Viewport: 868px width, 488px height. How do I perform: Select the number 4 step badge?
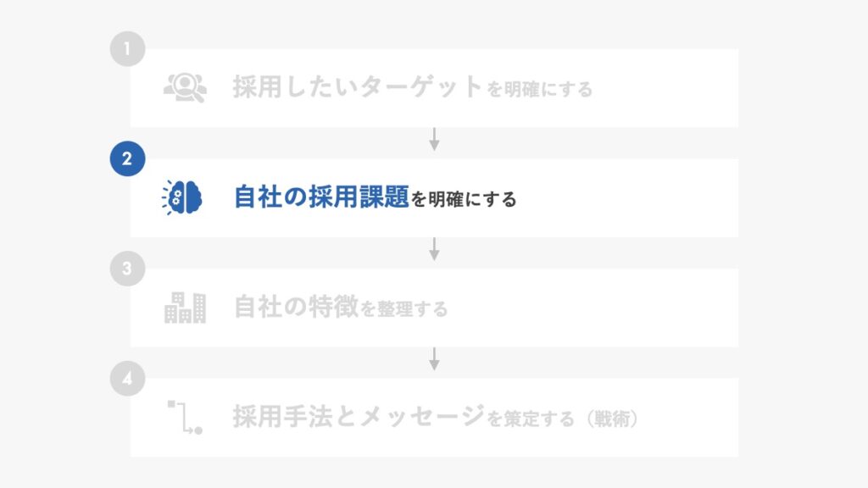coord(127,379)
